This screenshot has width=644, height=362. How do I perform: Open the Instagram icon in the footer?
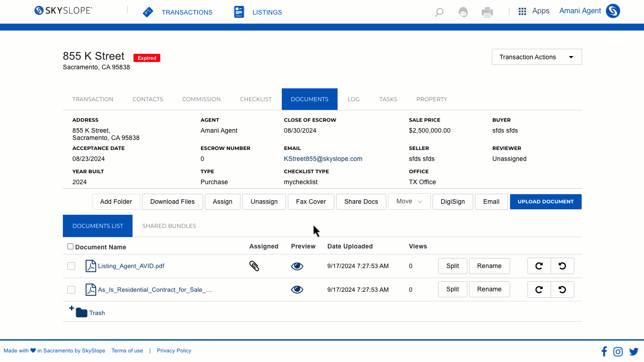point(618,352)
